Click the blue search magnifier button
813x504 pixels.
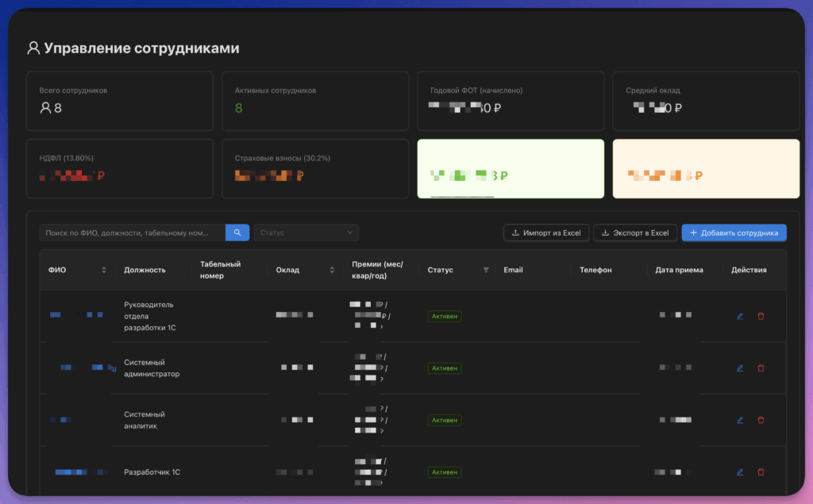pos(237,233)
